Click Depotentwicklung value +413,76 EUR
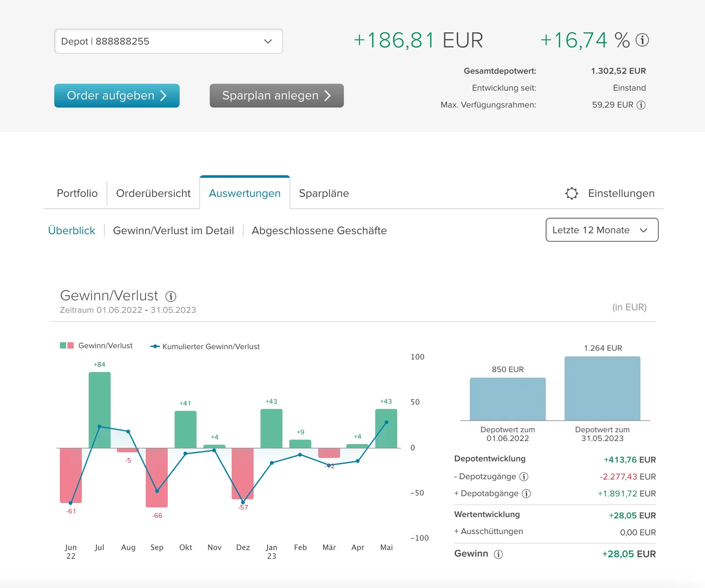 click(630, 460)
